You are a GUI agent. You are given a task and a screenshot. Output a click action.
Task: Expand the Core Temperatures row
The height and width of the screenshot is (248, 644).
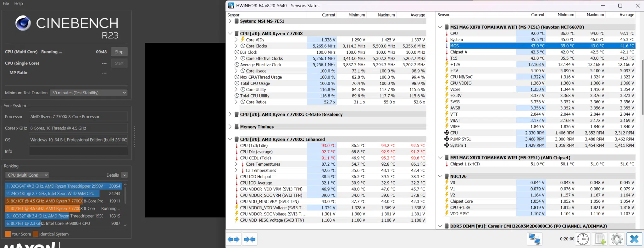tap(236, 164)
